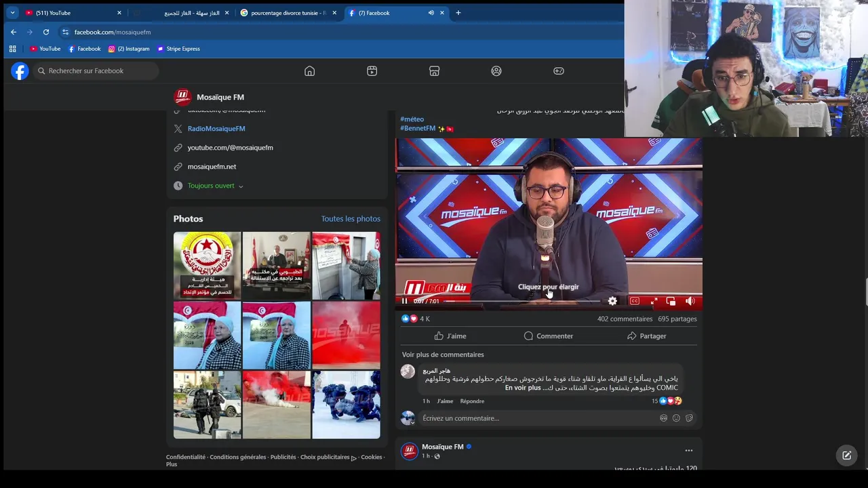
Task: Switch commenting identity via avatar dropdown
Action: 408,418
